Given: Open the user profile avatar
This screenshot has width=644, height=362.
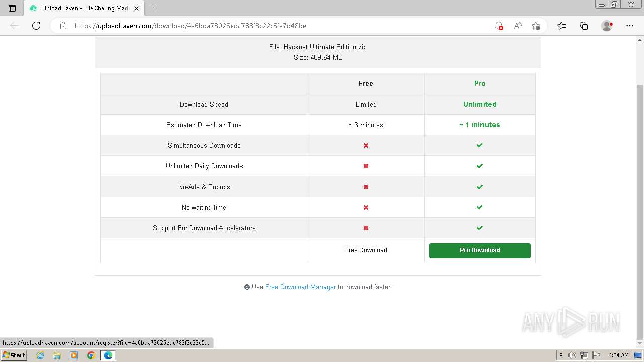Looking at the screenshot, I should [607, 26].
